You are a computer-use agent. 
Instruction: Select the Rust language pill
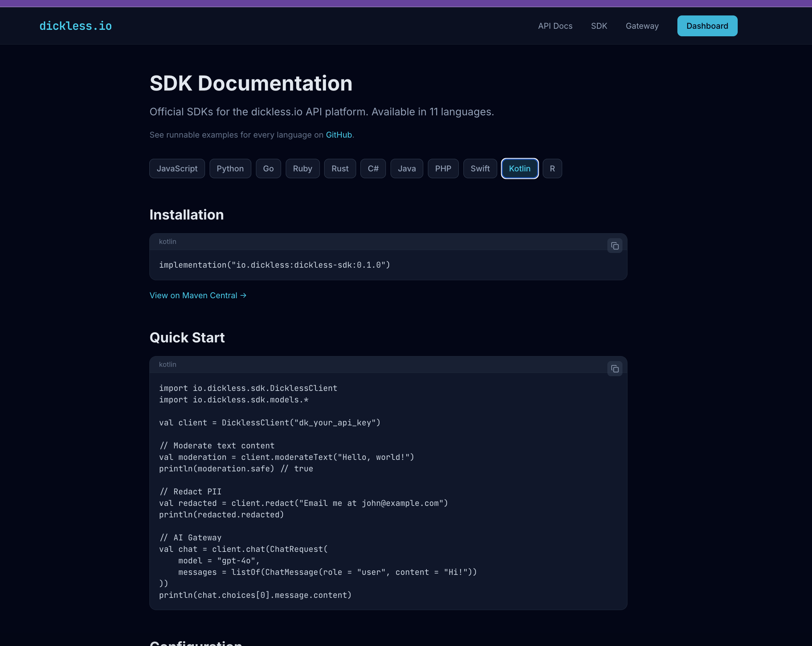[x=340, y=169]
